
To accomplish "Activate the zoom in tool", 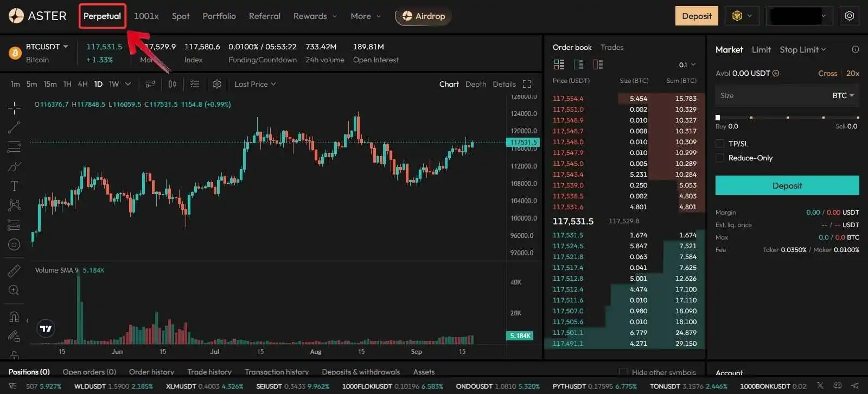I will [x=14, y=290].
